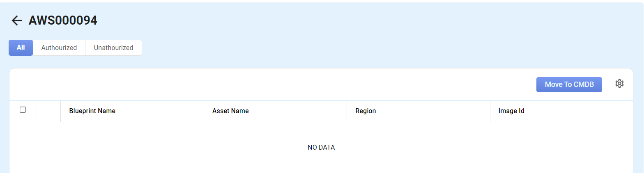
Task: Click the Blueprint Name column header
Action: [92, 111]
